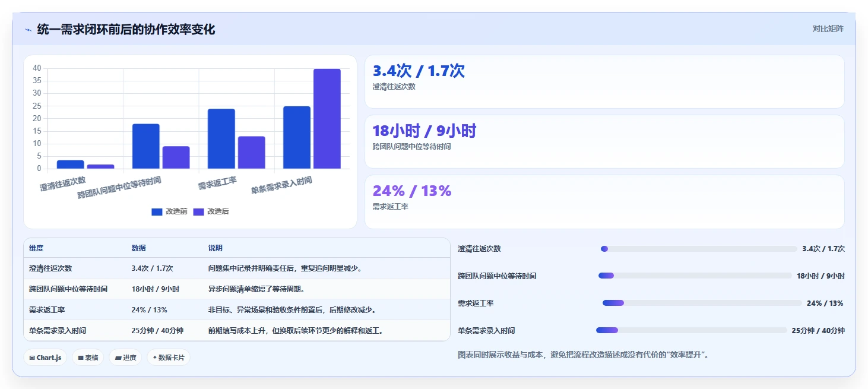
Task: Click the 改造前 bar for 澄清往返次数
Action: click(x=71, y=165)
